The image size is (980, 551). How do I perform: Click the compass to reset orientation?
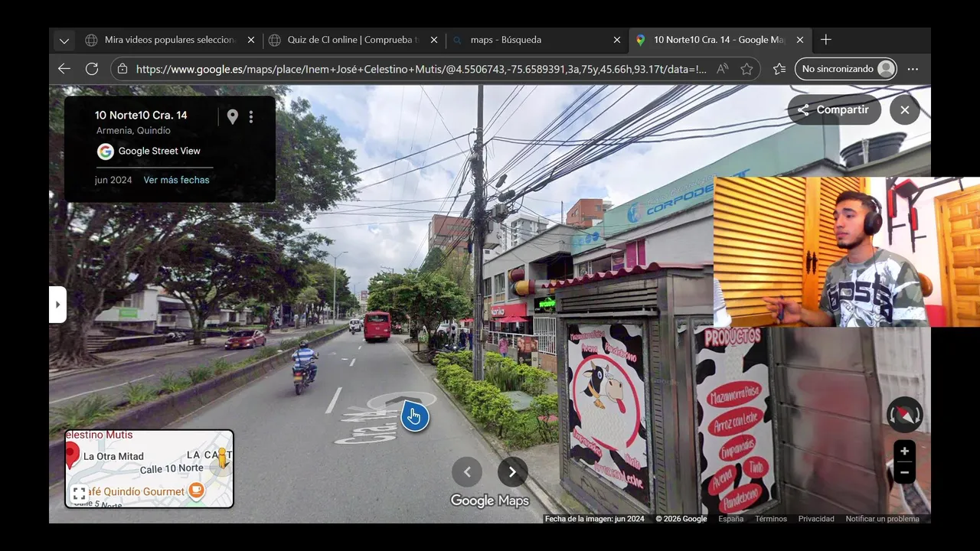[x=905, y=416]
